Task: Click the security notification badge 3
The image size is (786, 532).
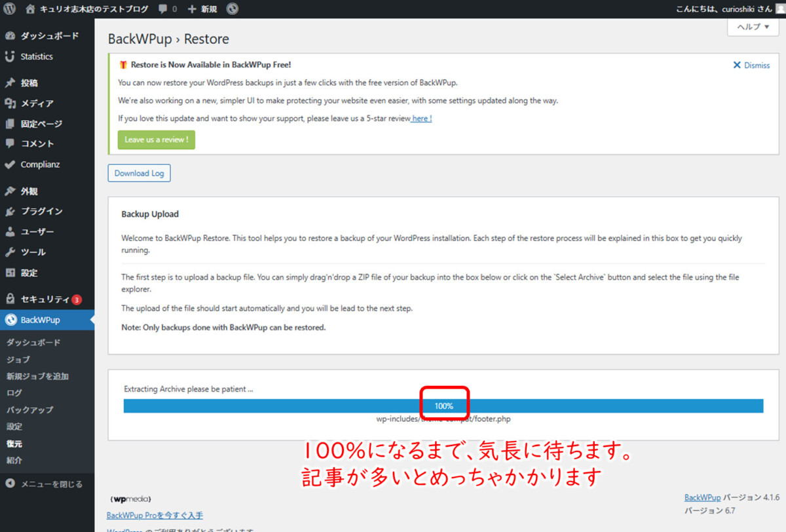Action: click(77, 299)
